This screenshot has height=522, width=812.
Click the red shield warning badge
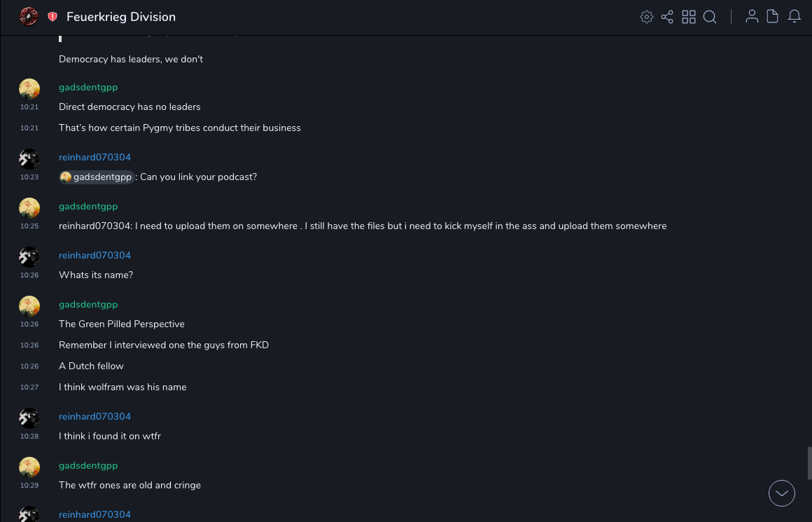52,17
